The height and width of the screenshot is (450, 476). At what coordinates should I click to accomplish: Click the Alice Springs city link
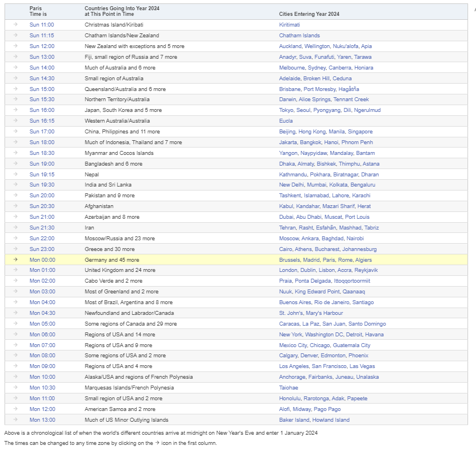[314, 99]
